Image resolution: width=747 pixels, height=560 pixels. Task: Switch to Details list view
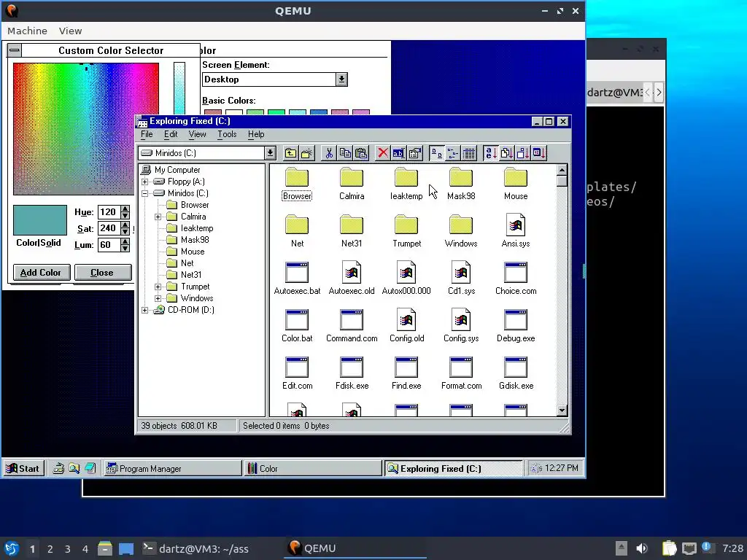tap(469, 153)
